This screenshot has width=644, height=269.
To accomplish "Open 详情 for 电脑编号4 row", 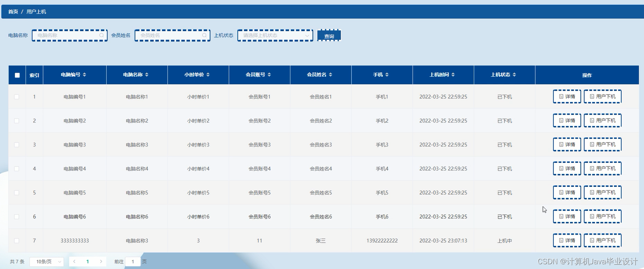I will pos(567,168).
